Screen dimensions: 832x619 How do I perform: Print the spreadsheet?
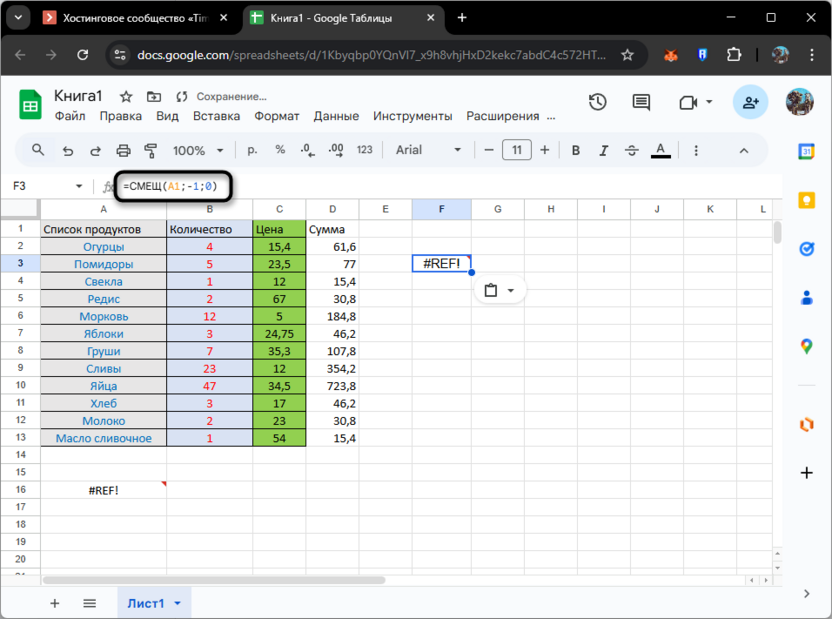pyautogui.click(x=123, y=151)
